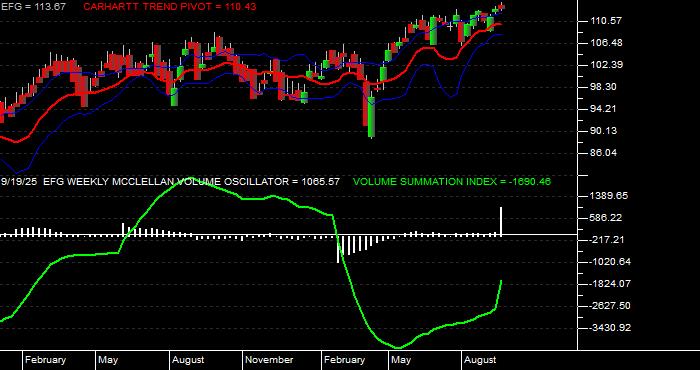Click the first August label on time axis
The height and width of the screenshot is (370, 700).
pyautogui.click(x=188, y=360)
